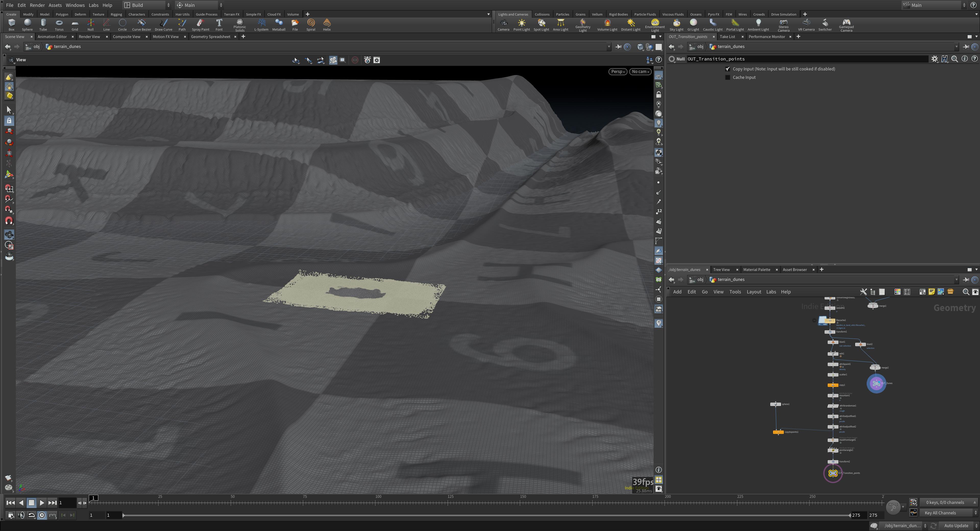Click the obj path button in viewer
This screenshot has height=531, width=980.
pos(33,47)
